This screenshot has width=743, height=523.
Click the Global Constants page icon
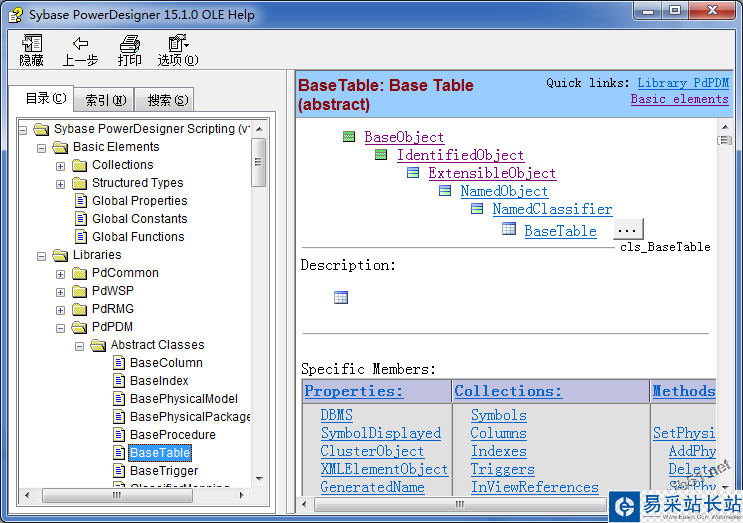[x=81, y=218]
